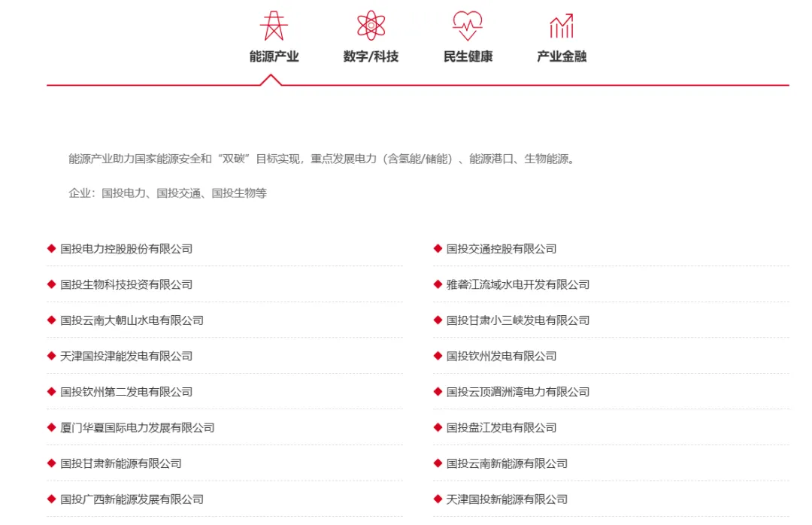
Task: Open 国投甘肃新能源有限公司 link
Action: (121, 463)
